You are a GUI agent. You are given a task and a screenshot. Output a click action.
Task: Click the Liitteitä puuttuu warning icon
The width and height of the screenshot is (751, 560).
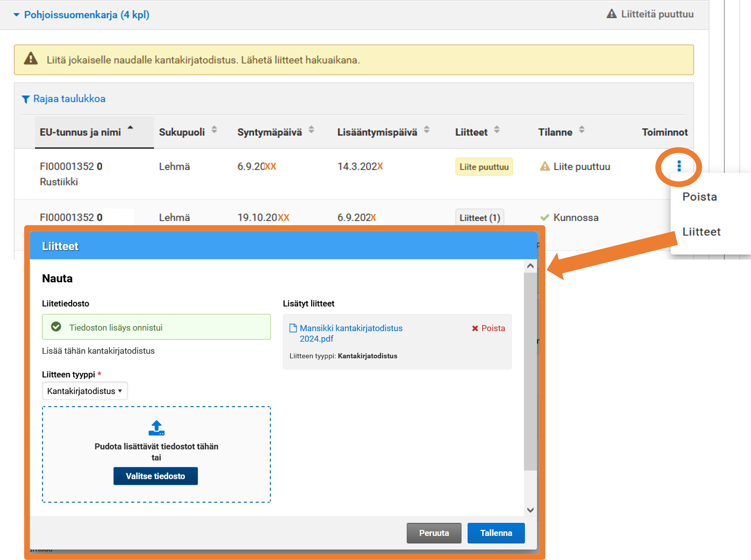[611, 14]
